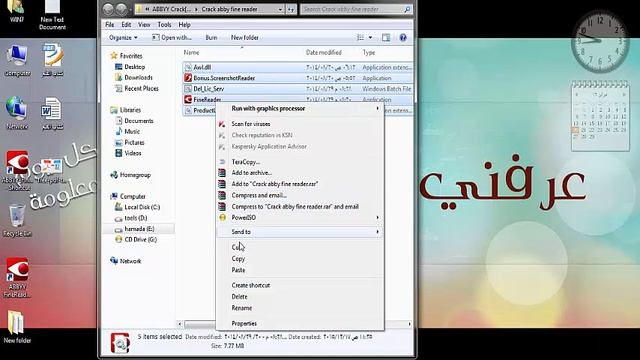Click the Explorer help icon

(x=403, y=38)
